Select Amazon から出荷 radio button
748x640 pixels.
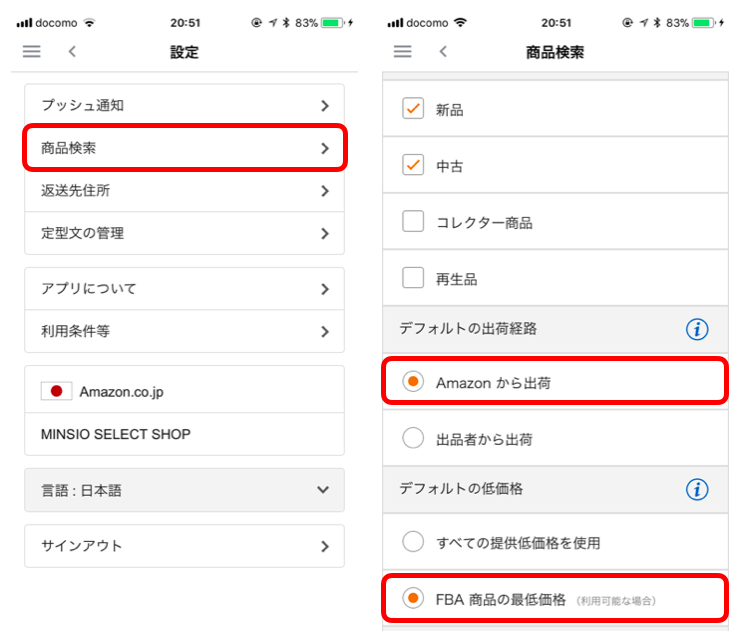413,382
